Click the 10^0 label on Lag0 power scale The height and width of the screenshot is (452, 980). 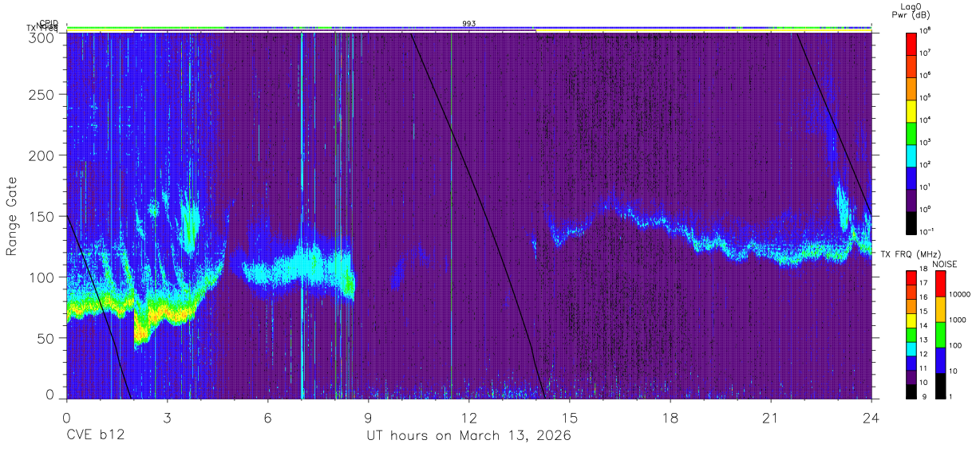926,209
